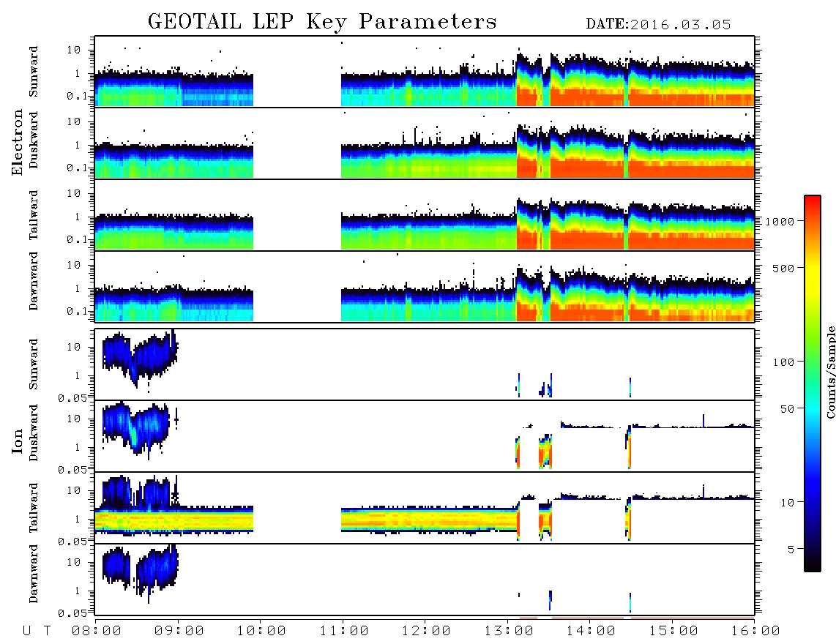Image resolution: width=836 pixels, height=644 pixels.
Task: Click the "0.05" tick of Ion Sunward axis
Action: (72, 397)
